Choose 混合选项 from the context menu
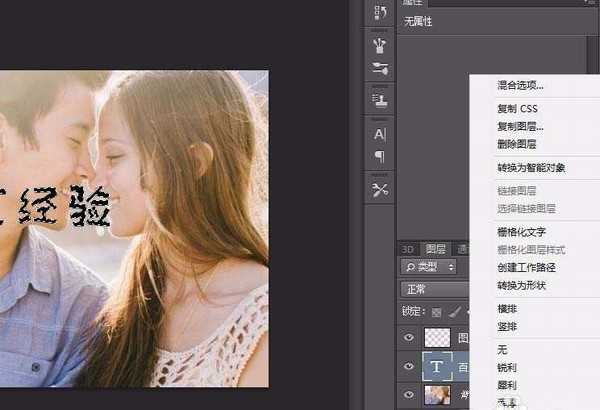Viewport: 600px width, 410px height. point(520,86)
